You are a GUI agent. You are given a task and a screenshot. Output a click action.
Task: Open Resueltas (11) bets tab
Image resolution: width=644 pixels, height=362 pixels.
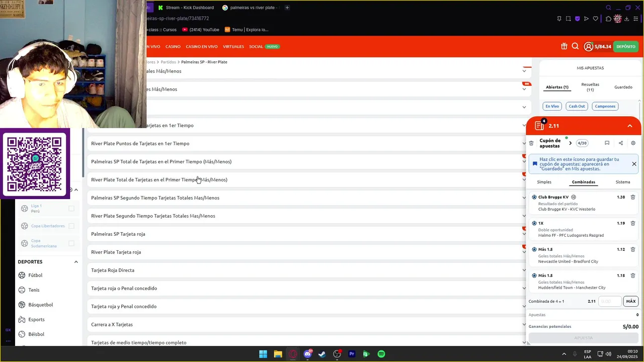590,87
